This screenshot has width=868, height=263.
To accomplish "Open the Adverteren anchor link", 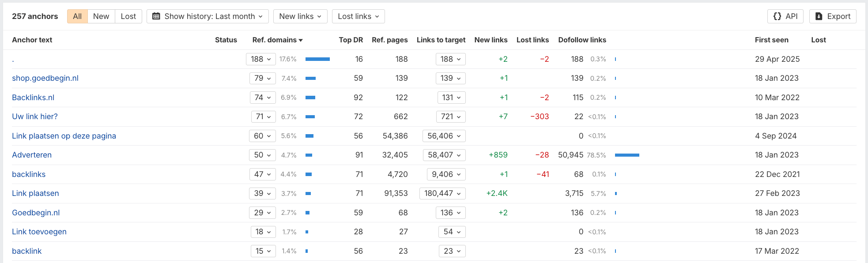I will [x=32, y=155].
